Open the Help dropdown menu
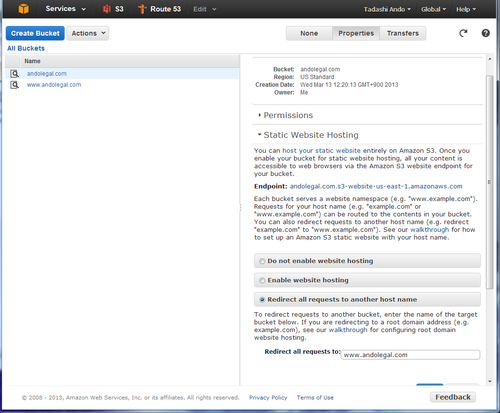This screenshot has height=413, width=500. tap(466, 9)
